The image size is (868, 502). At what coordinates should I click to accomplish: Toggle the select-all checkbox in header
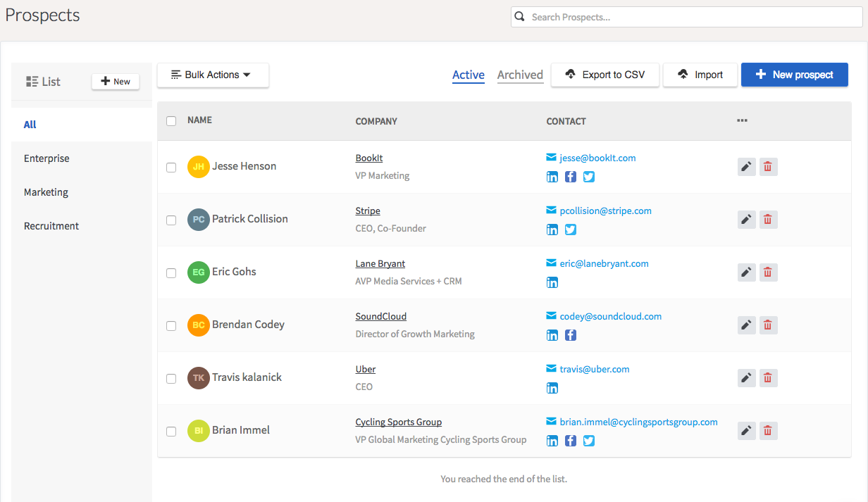pyautogui.click(x=171, y=121)
